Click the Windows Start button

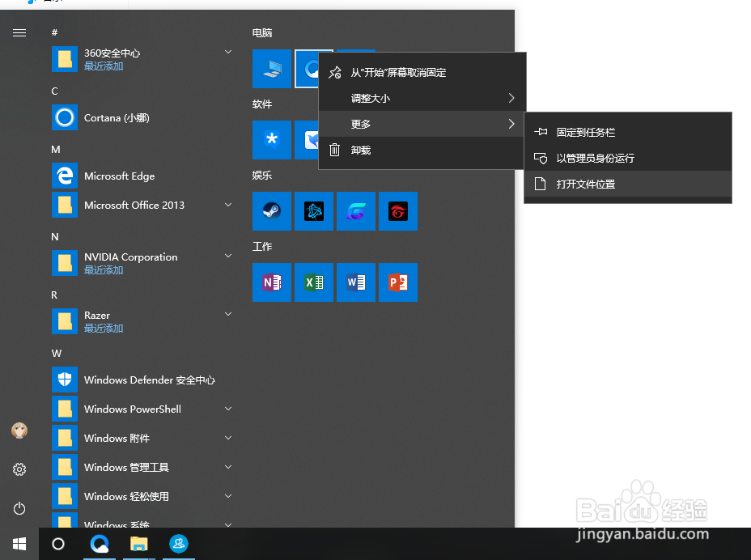click(x=19, y=544)
